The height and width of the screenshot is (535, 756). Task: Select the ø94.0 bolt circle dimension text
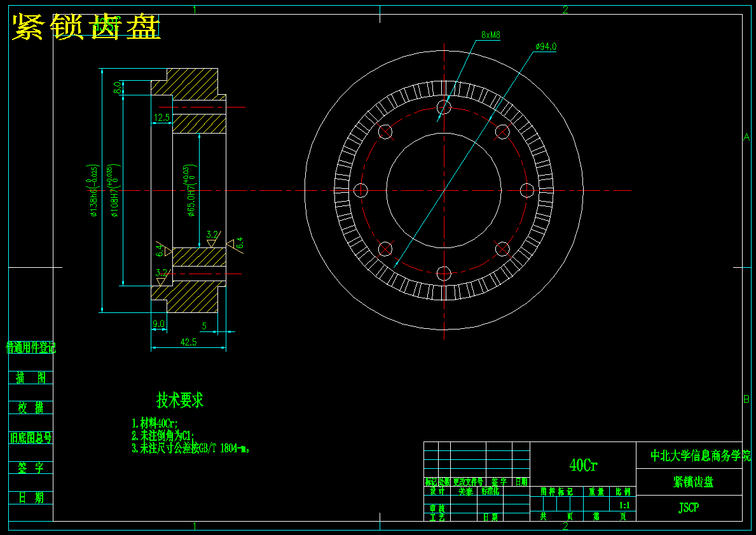tap(546, 46)
